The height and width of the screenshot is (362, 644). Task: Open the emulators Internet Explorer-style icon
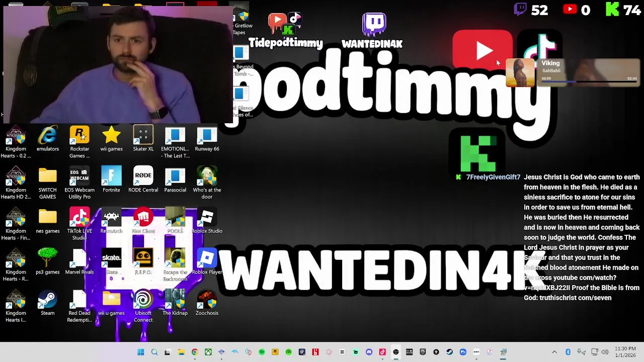coord(48,139)
